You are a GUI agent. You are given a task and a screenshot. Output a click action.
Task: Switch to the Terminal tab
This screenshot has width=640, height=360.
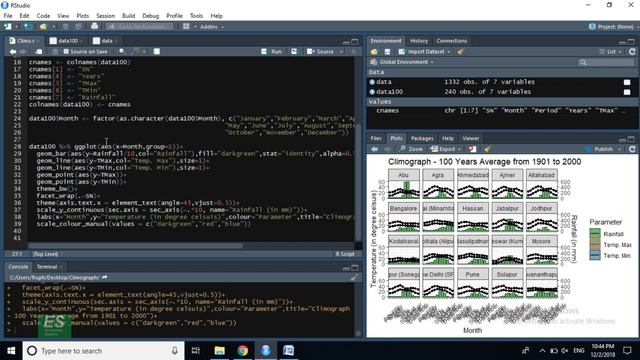pyautogui.click(x=47, y=267)
